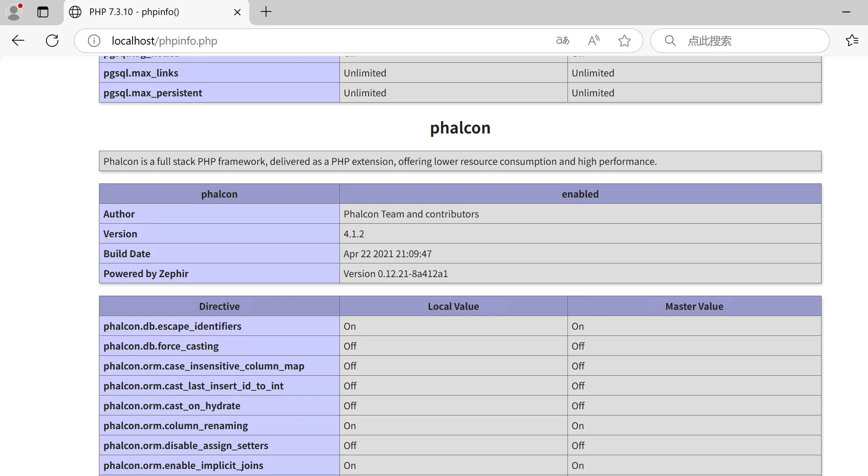
Task: Select 'Version 0.12.21-8a412a1' value
Action: (x=396, y=274)
